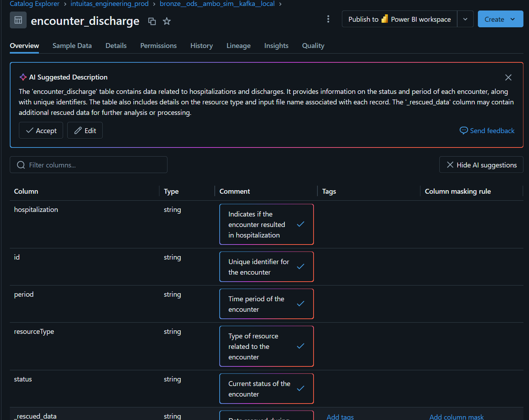Navigate to intuitas_engineering_prod in breadcrumb
This screenshot has height=420, width=529.
pyautogui.click(x=109, y=4)
